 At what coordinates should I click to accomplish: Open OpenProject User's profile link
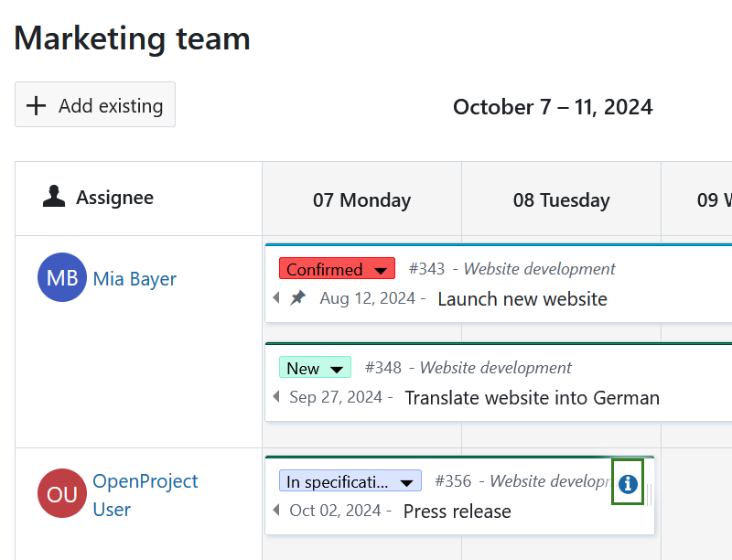point(145,480)
